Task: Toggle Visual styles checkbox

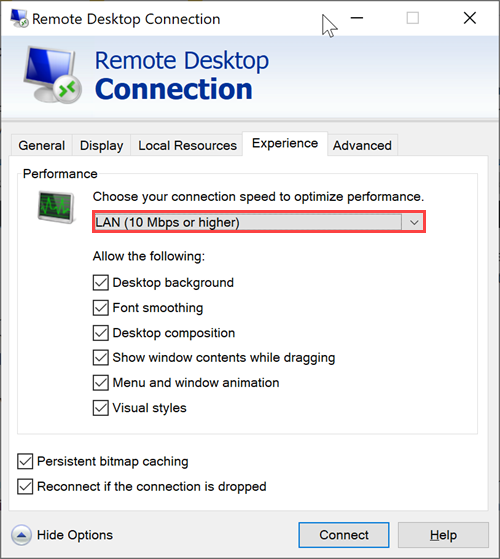Action: 100,408
